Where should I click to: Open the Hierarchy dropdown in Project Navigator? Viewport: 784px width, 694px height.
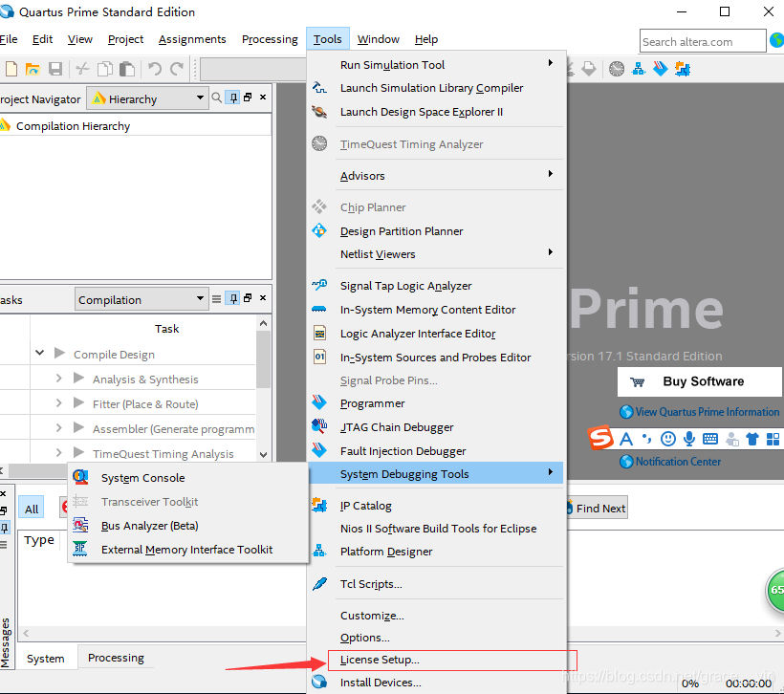point(148,98)
